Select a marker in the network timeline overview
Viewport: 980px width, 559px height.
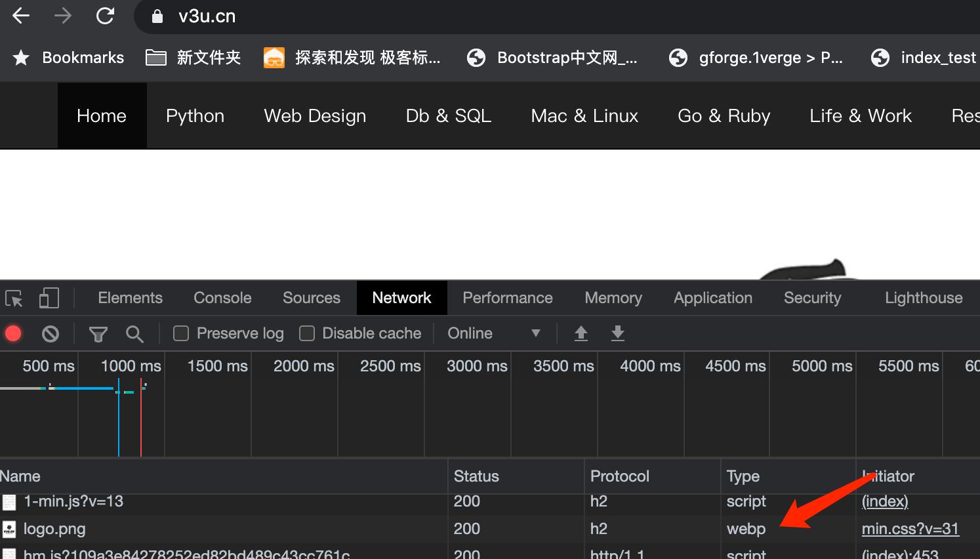click(120, 404)
